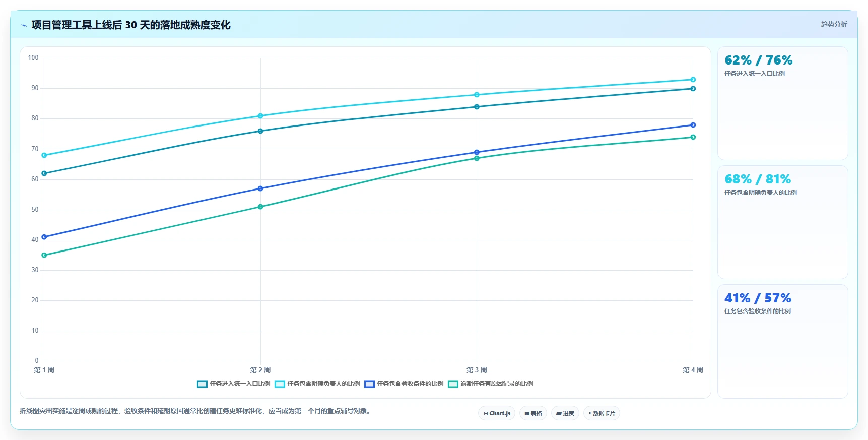
Task: Hide the 逾期任务有原因记录的比例 series via legend
Action: [x=491, y=384]
